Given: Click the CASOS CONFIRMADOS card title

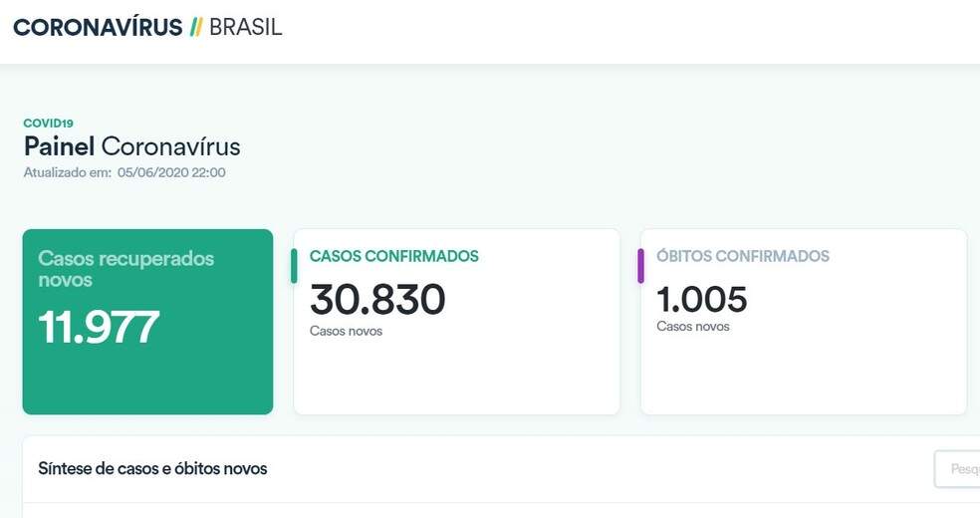Looking at the screenshot, I should 393,256.
